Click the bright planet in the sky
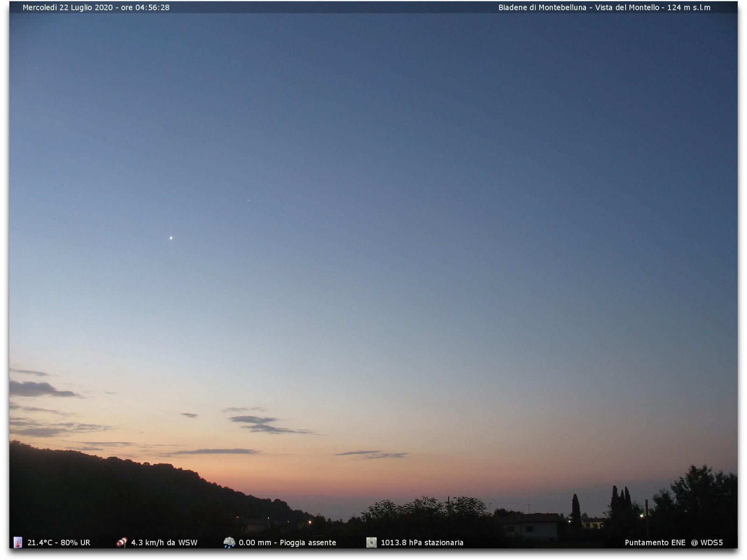747x560 pixels. (x=171, y=238)
